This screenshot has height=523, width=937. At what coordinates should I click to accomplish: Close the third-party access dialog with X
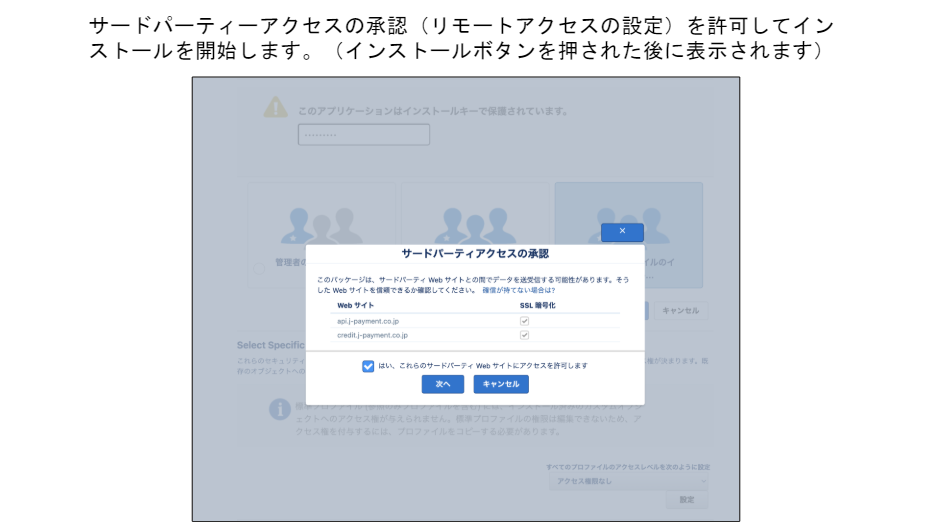(x=622, y=232)
